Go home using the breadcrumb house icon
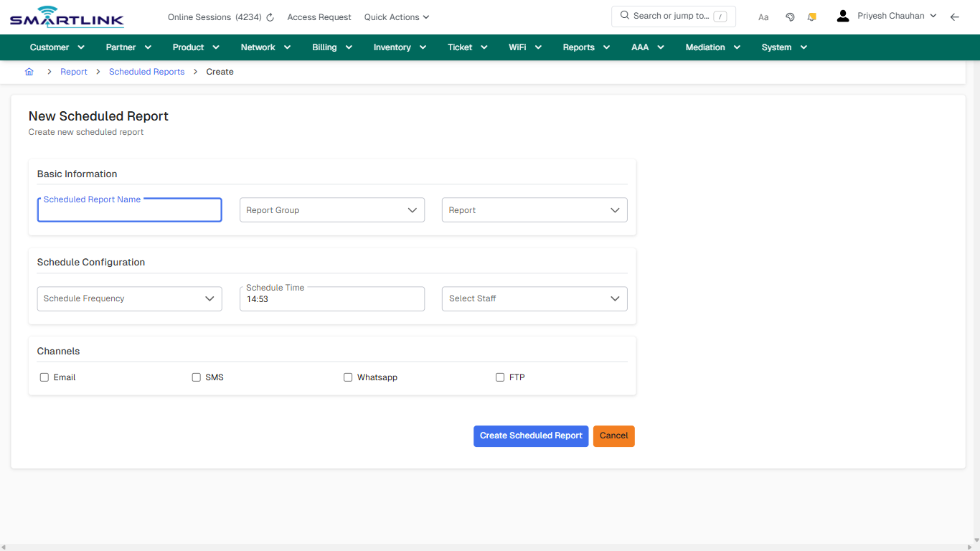This screenshot has height=551, width=980. click(x=29, y=71)
